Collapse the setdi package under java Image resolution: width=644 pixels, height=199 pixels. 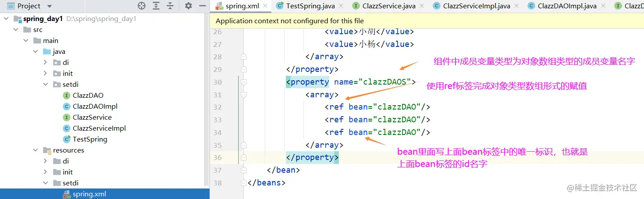tap(45, 85)
